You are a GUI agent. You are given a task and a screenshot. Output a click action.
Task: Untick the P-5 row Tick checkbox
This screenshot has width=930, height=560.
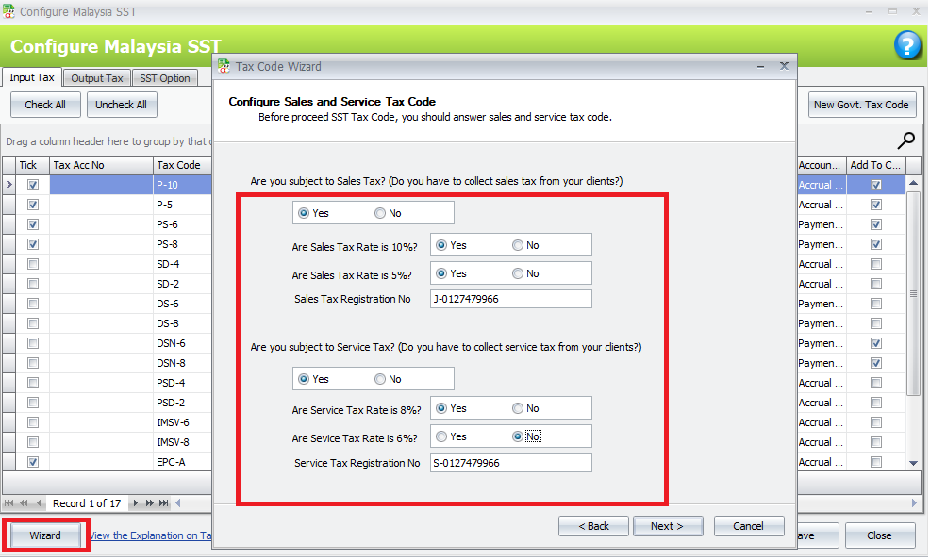click(33, 205)
